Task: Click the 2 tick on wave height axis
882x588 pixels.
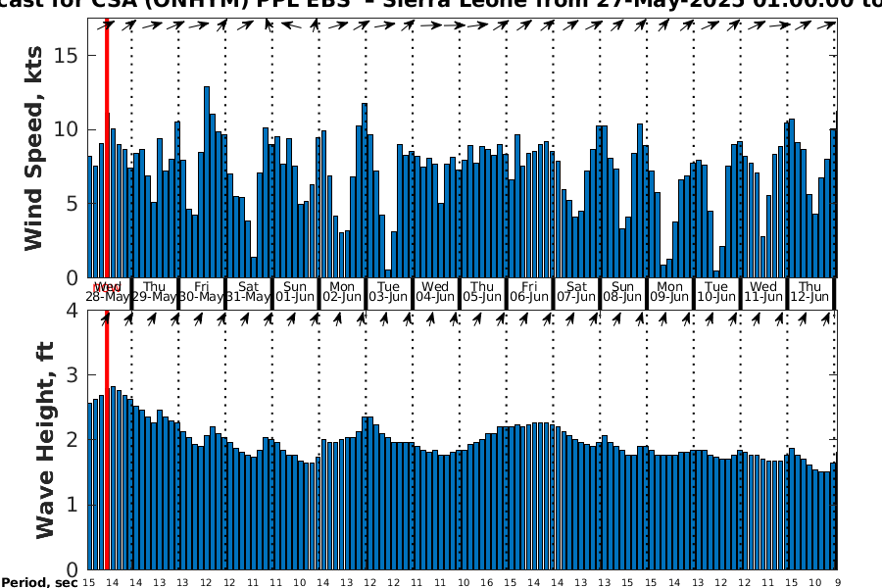Action: pos(73,439)
